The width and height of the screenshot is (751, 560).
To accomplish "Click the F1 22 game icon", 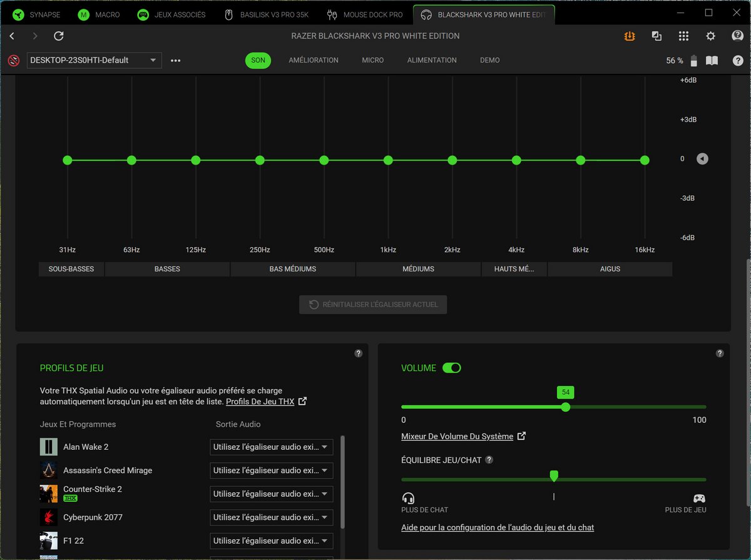I will click(49, 541).
